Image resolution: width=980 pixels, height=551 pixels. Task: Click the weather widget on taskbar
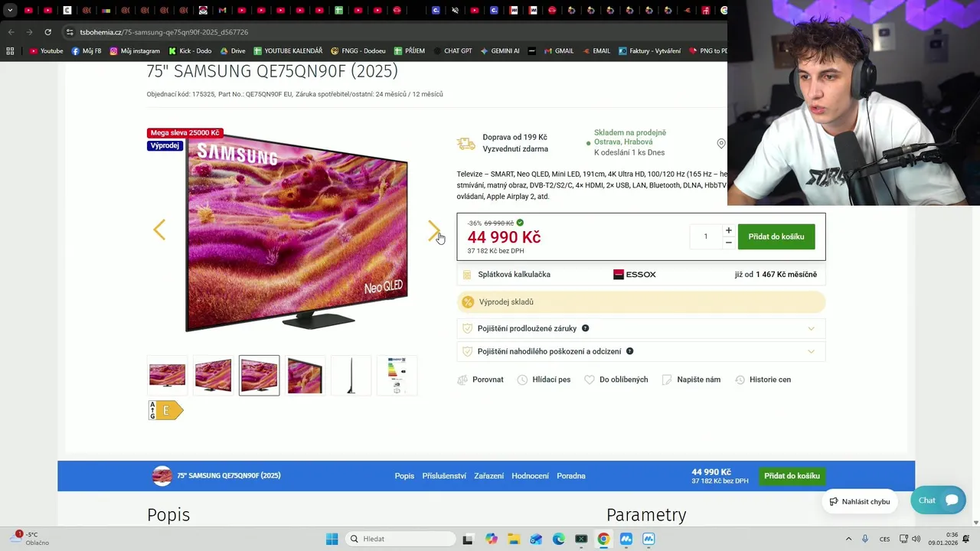point(31,539)
